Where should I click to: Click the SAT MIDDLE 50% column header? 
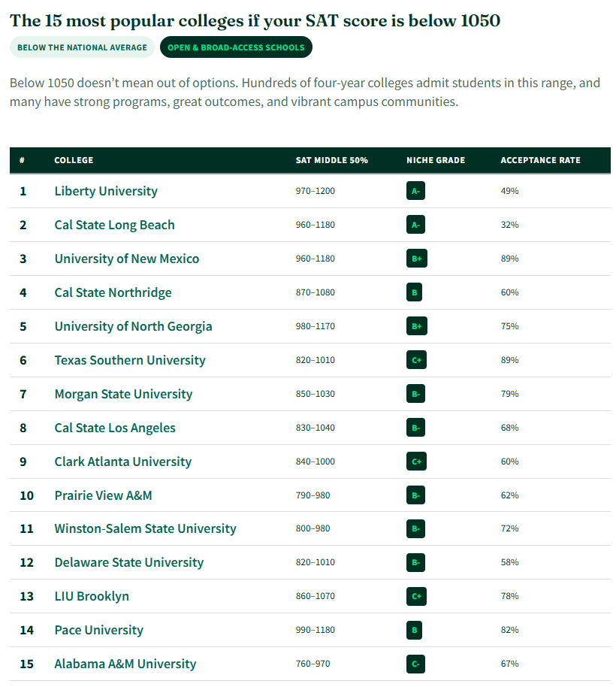[x=331, y=160]
